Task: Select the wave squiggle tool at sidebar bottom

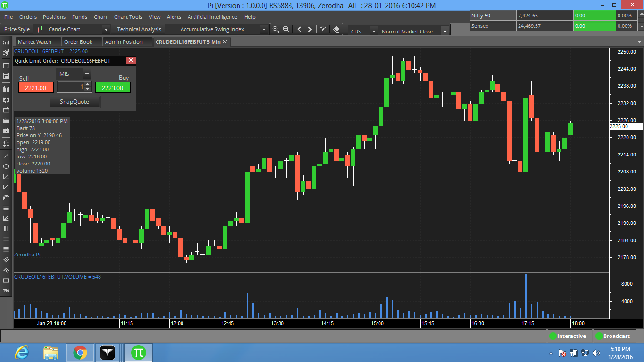Action: [6, 291]
